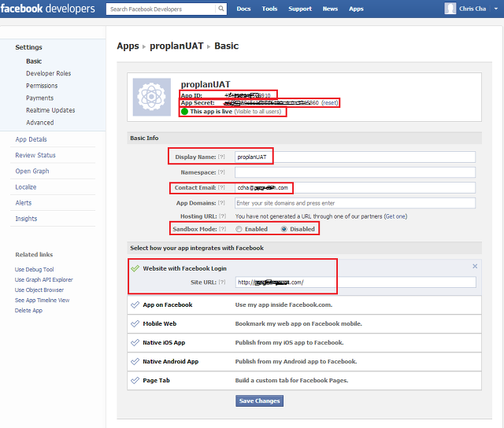Open the Alerts section
Screen dimensions: 504x428
[24, 203]
